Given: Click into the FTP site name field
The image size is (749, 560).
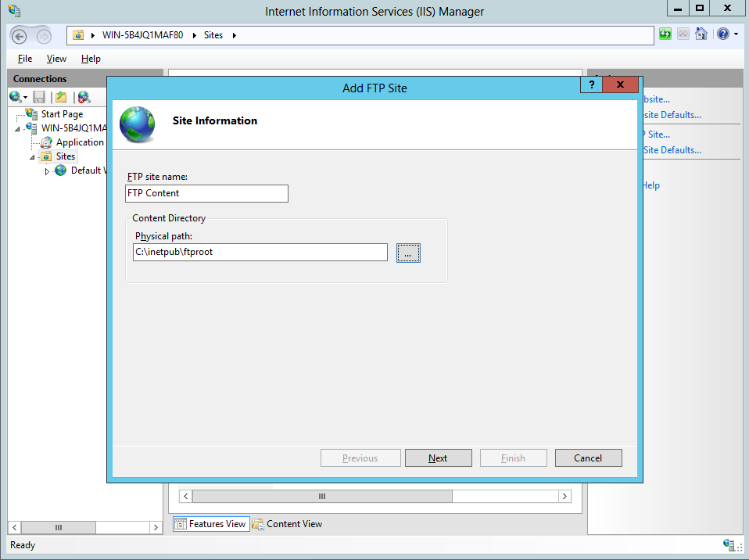Looking at the screenshot, I should point(206,193).
